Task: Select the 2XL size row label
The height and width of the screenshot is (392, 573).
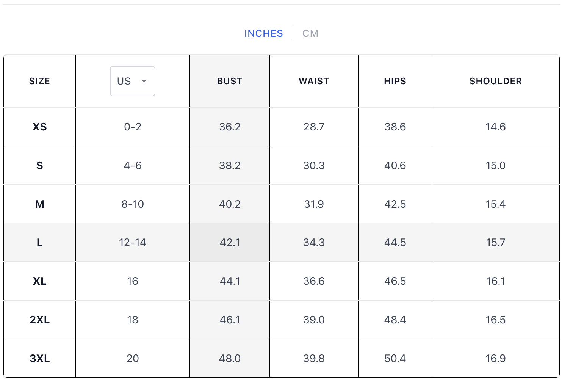Action: click(x=39, y=320)
